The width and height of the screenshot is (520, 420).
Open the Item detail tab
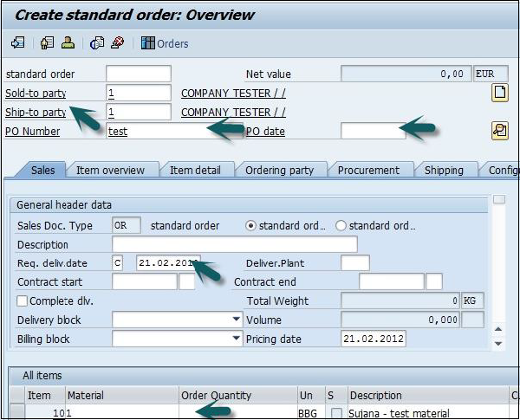[195, 171]
